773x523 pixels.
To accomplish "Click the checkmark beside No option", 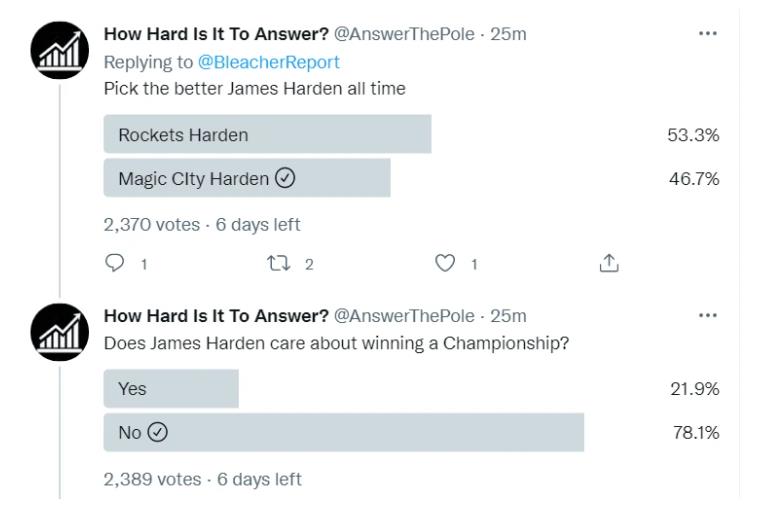I will tap(157, 433).
